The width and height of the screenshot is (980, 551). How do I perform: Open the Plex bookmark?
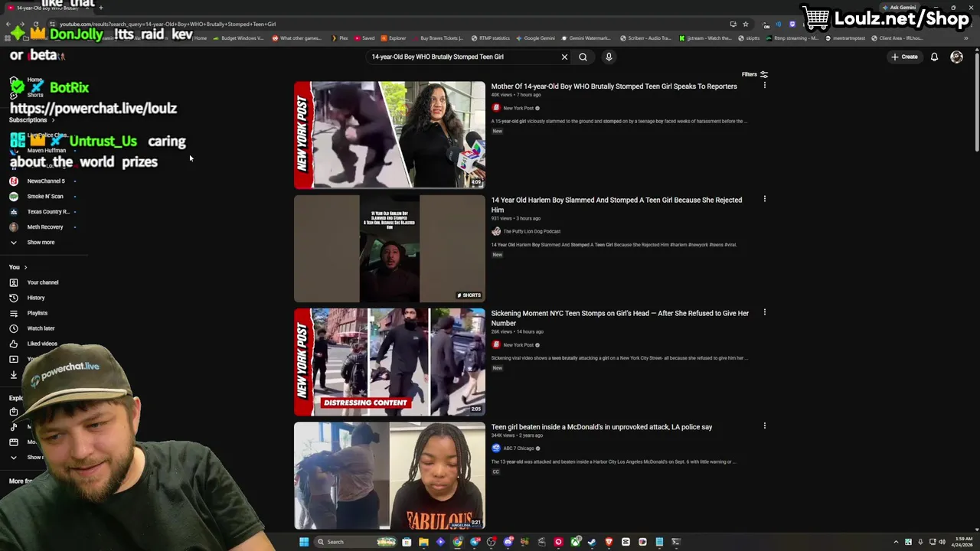coord(340,38)
